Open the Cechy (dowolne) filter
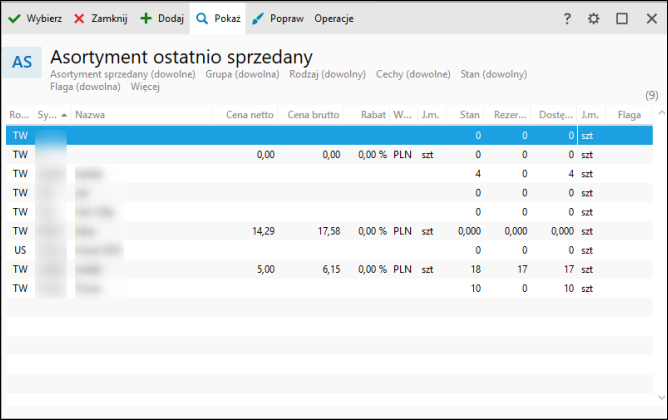 [413, 74]
